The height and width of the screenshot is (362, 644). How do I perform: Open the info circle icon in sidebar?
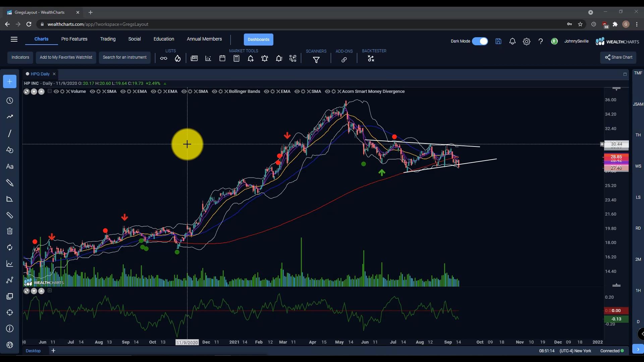point(10,328)
